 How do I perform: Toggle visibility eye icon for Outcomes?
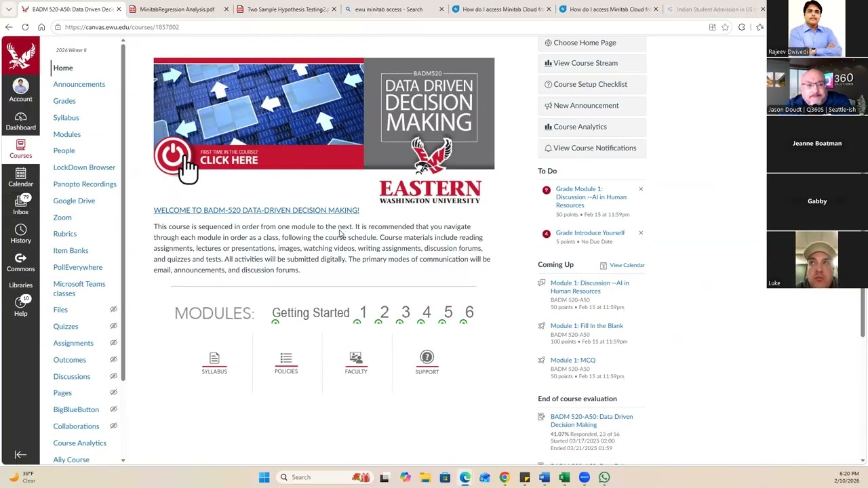tap(113, 359)
